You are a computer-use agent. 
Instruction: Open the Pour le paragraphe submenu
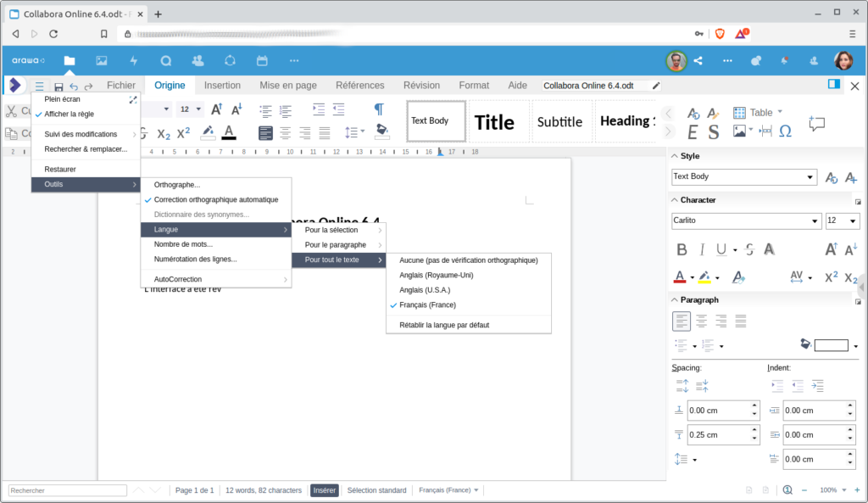tap(338, 245)
